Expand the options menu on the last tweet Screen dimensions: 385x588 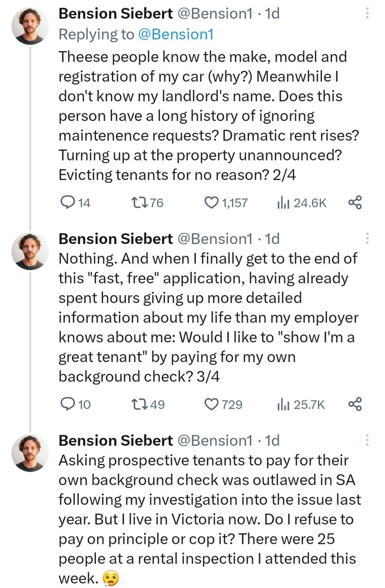(x=368, y=440)
